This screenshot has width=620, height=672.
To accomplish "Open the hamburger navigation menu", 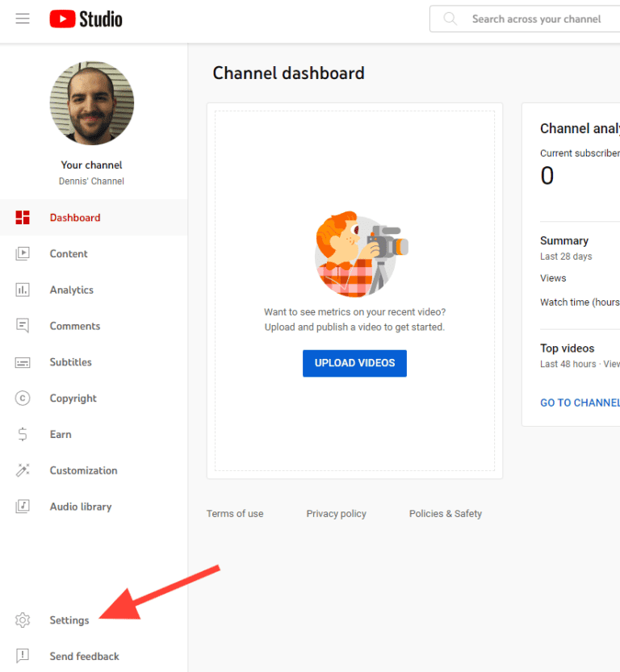I will click(x=22, y=19).
